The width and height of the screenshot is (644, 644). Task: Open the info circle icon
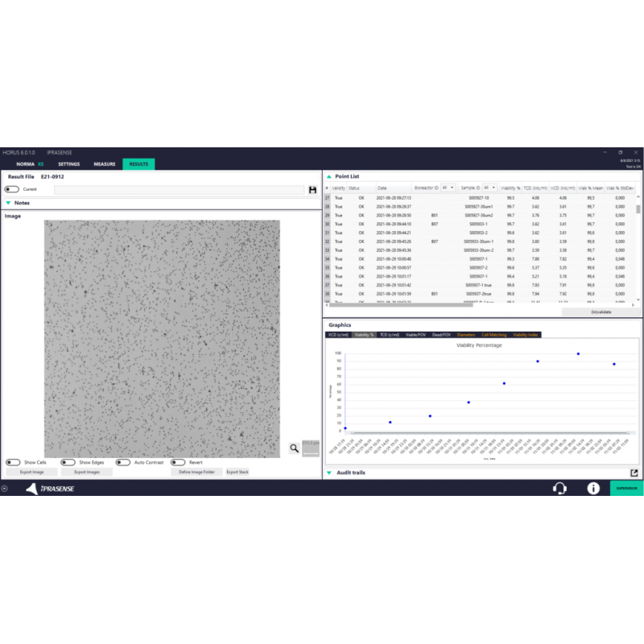[x=593, y=488]
